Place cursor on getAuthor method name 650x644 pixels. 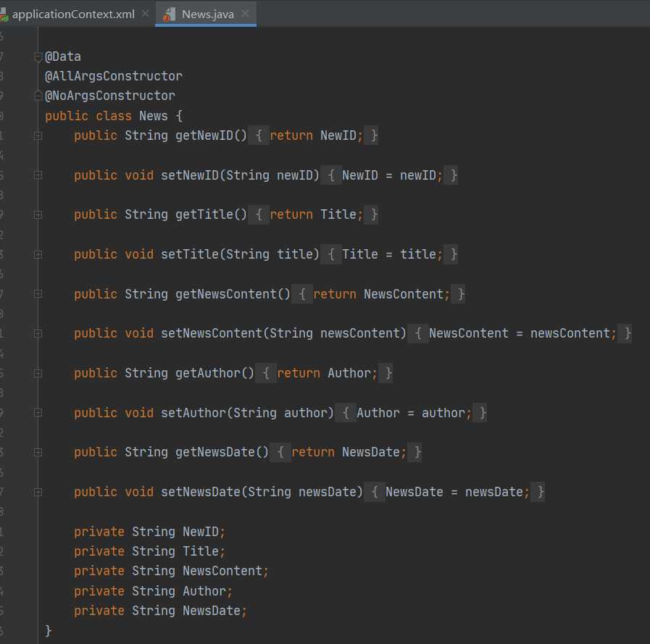208,373
